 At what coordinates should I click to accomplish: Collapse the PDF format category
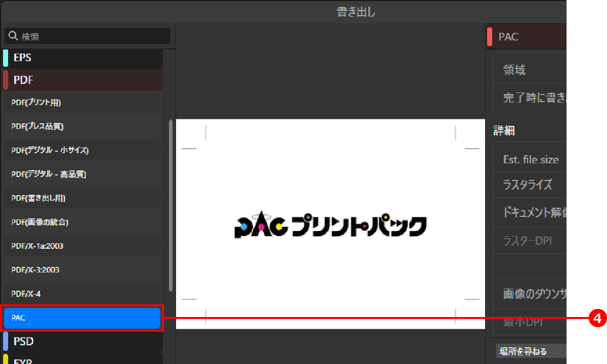click(83, 80)
